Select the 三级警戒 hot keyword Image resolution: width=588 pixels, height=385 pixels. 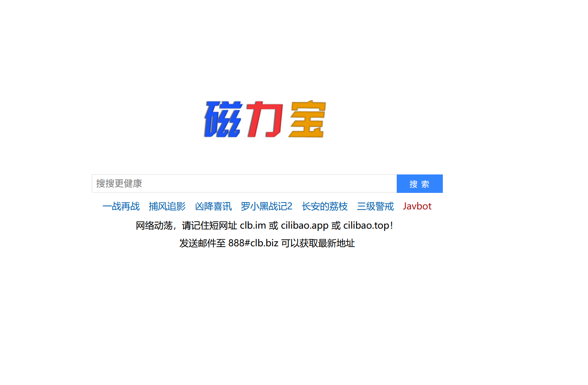tap(375, 206)
